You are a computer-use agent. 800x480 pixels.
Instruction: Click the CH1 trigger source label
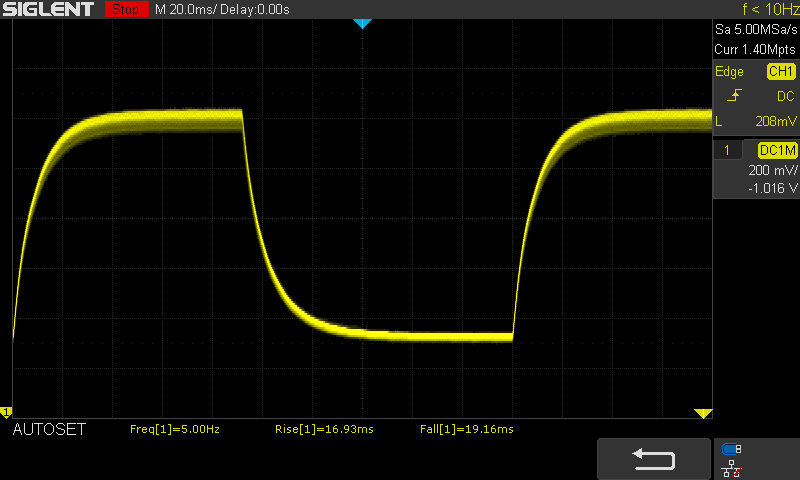coord(781,71)
